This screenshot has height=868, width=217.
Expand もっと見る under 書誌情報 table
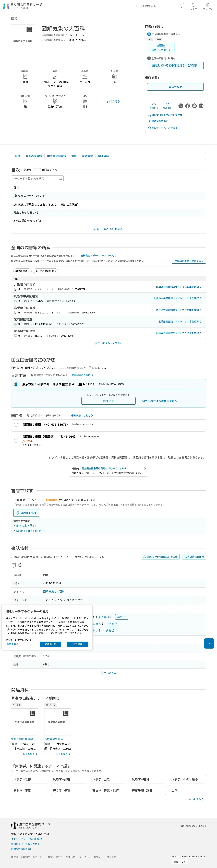[108, 673]
